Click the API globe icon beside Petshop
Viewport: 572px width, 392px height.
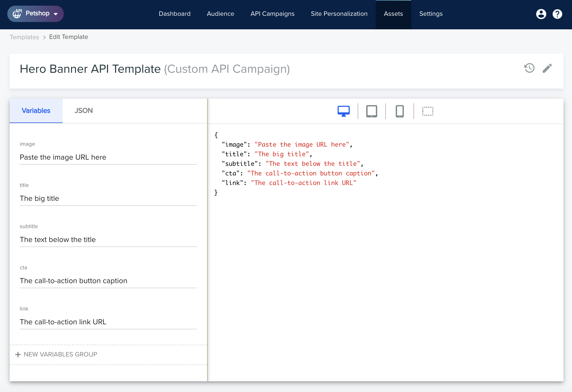pos(17,14)
